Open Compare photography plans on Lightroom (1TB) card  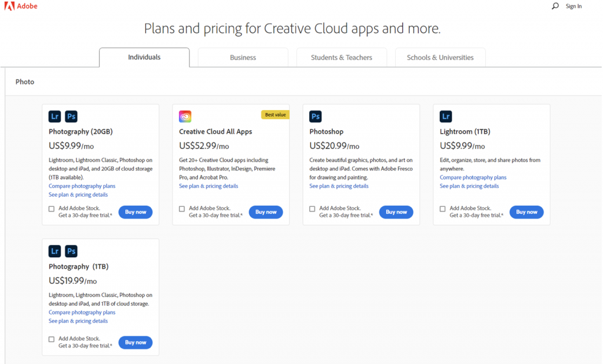pyautogui.click(x=473, y=177)
